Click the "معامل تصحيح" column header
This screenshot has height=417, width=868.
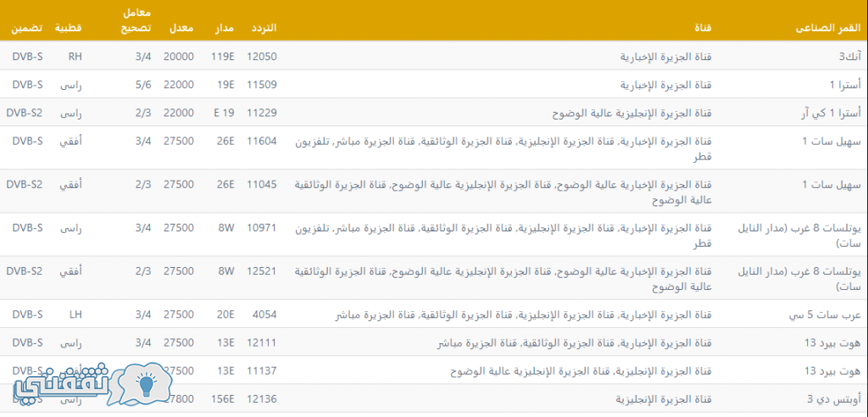coord(136,20)
